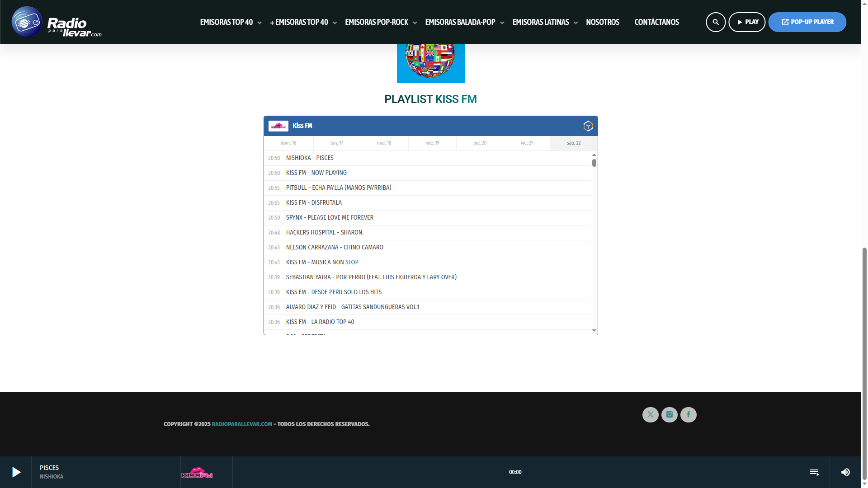Click the search magnifier icon
Screen dimensions: 868x488
point(716,22)
